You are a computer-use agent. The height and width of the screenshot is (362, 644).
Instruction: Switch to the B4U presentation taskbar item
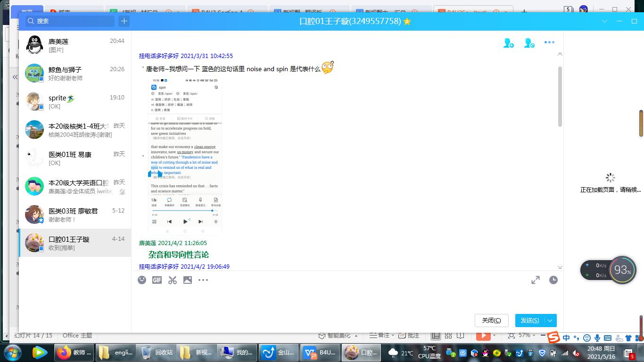(x=320, y=353)
